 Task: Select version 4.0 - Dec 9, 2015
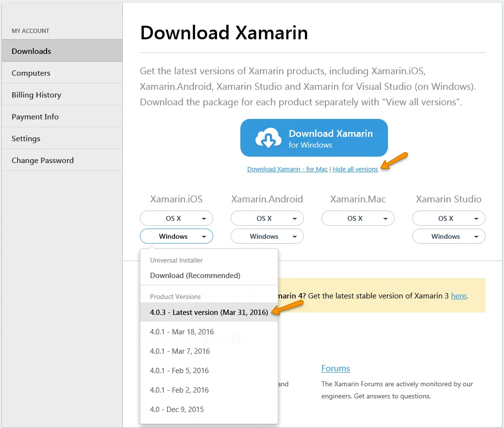tap(209, 410)
